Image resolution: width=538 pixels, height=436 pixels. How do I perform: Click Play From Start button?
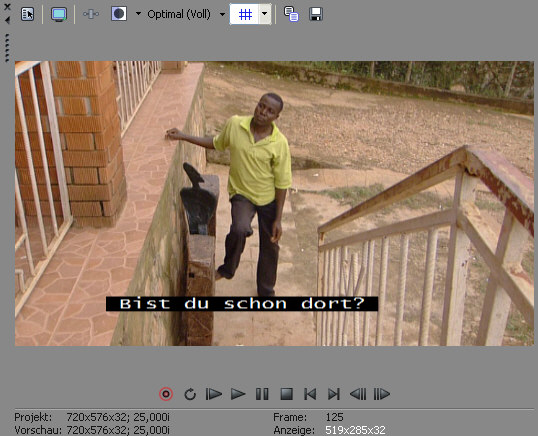pos(213,394)
